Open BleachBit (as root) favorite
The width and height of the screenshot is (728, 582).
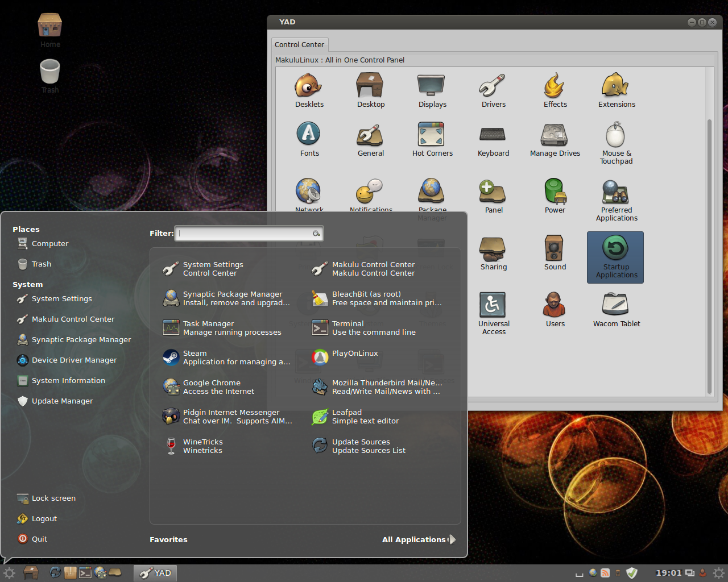[x=377, y=298]
